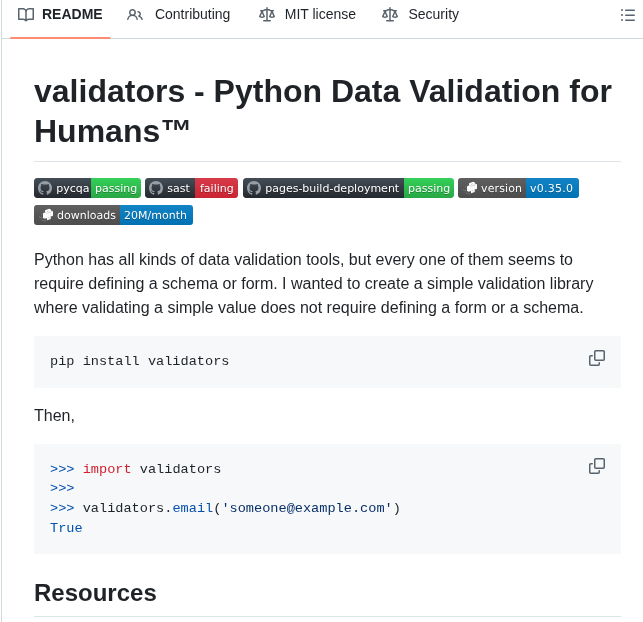Open the README outline list icon
This screenshot has width=643, height=622.
point(627,15)
